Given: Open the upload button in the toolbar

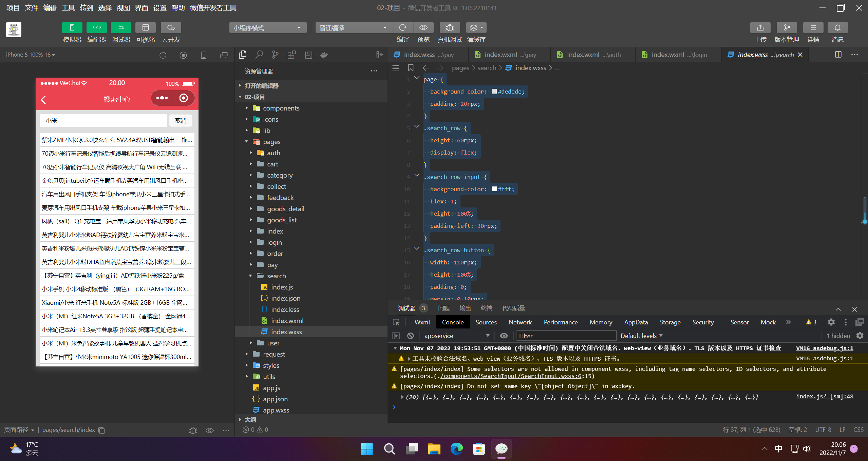Looking at the screenshot, I should click(760, 28).
